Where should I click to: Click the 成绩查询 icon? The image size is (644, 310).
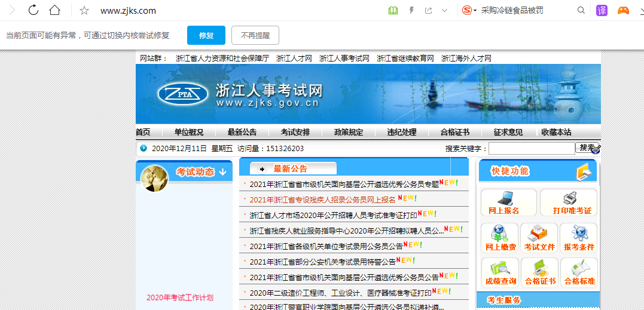pos(500,268)
